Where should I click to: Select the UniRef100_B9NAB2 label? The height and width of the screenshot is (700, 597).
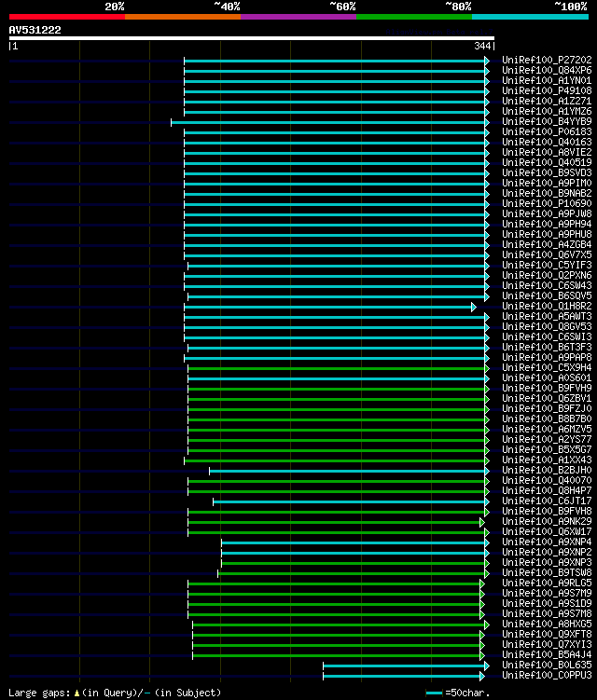click(547, 193)
